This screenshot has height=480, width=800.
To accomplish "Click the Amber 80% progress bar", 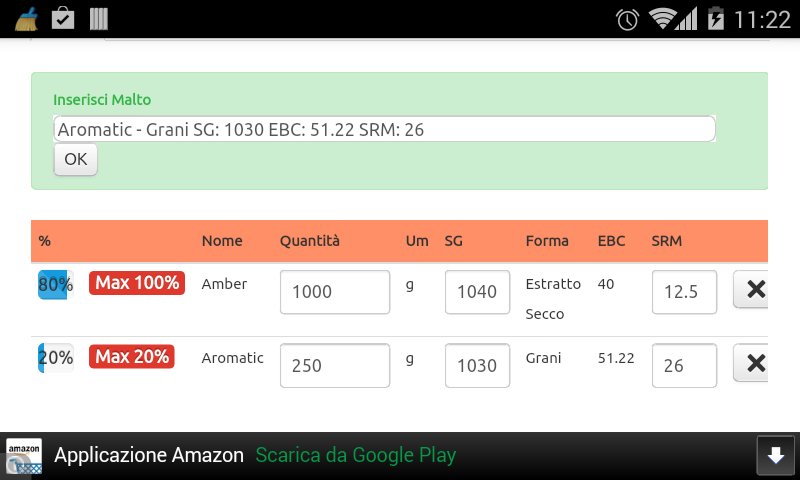I will click(x=56, y=284).
